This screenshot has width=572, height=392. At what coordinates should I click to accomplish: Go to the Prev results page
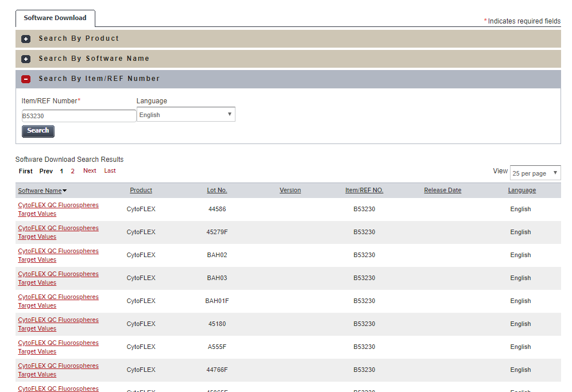(46, 171)
